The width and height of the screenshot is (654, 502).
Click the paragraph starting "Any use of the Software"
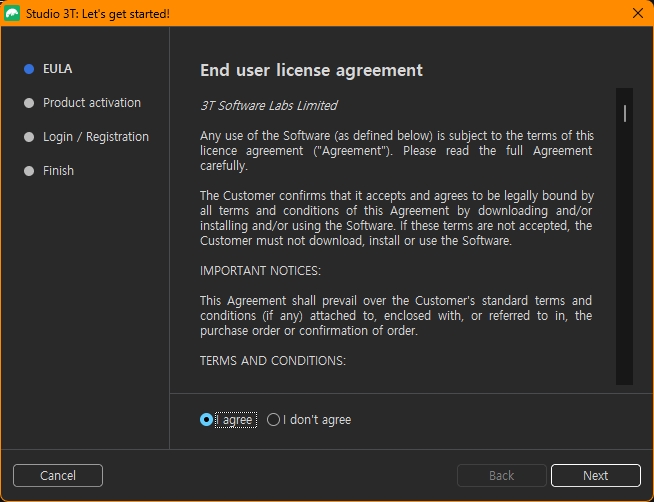[396, 151]
